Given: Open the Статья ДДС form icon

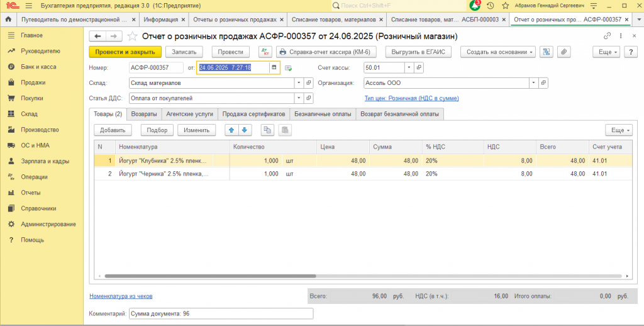Looking at the screenshot, I should (309, 98).
